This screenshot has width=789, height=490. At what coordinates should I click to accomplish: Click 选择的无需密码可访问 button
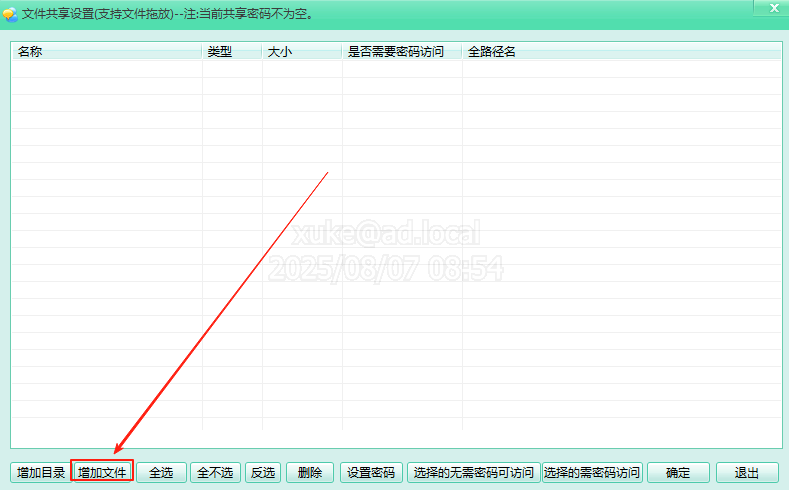click(x=473, y=472)
